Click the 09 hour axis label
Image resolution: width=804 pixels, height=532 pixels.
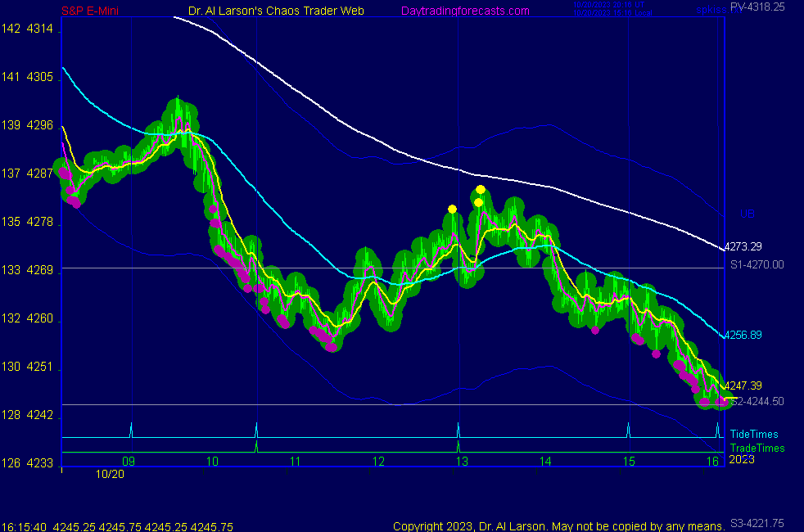point(129,462)
